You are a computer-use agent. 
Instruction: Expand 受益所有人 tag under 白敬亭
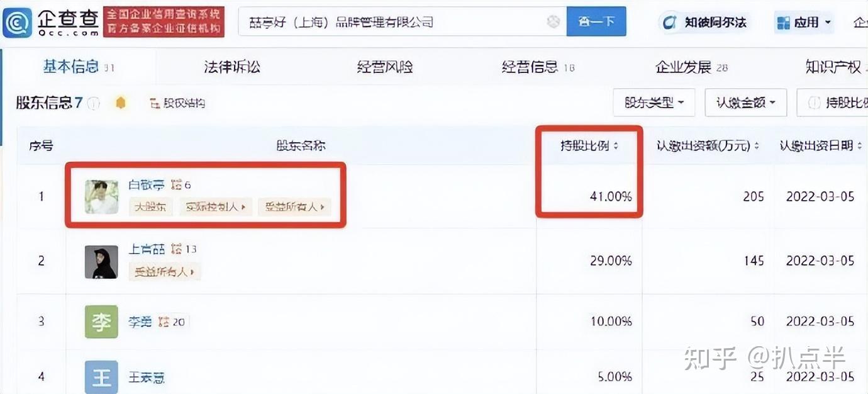pos(294,206)
